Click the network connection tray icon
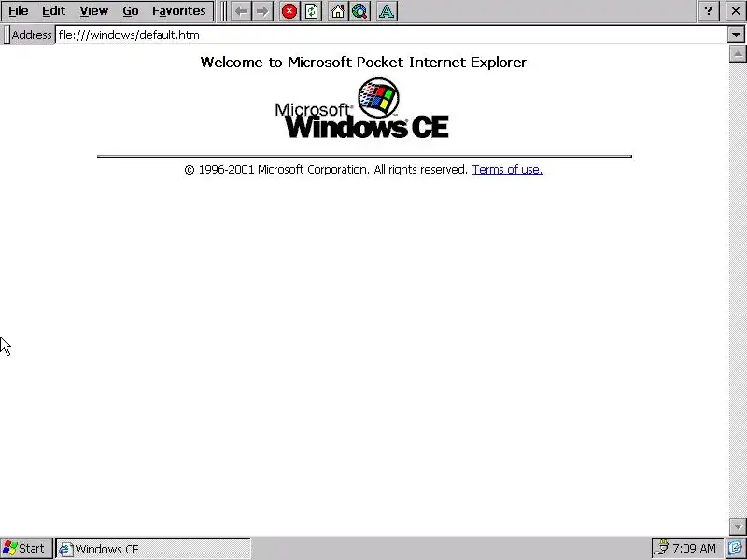 (x=661, y=548)
